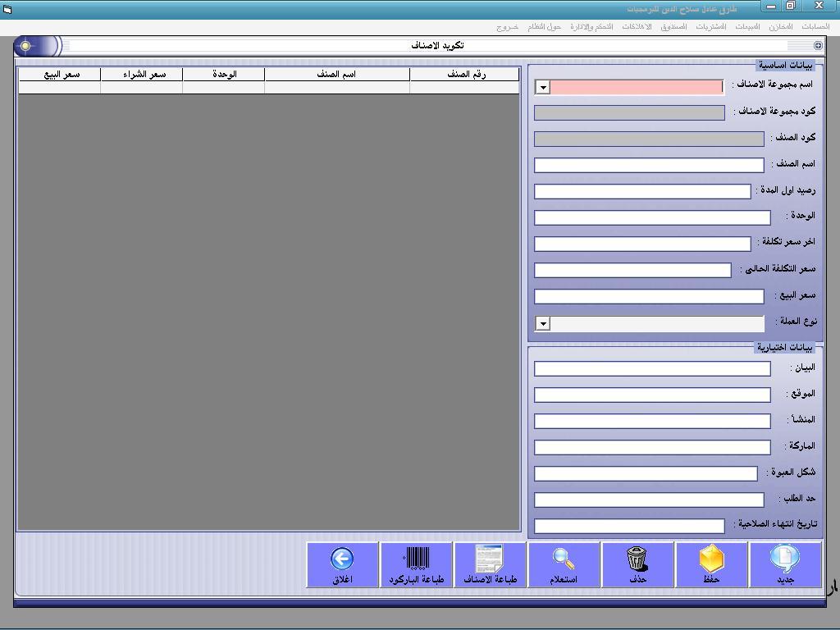Save the item with the حفظ icon

point(711,564)
